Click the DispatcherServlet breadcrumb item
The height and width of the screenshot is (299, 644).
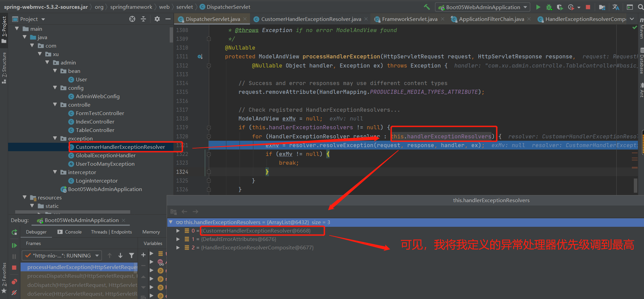click(225, 7)
